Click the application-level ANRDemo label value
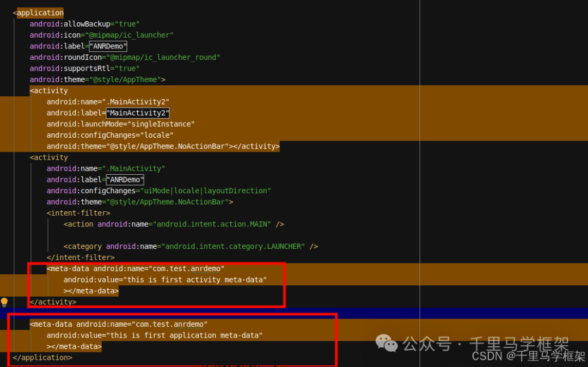This screenshot has width=588, height=367. pyautogui.click(x=108, y=46)
